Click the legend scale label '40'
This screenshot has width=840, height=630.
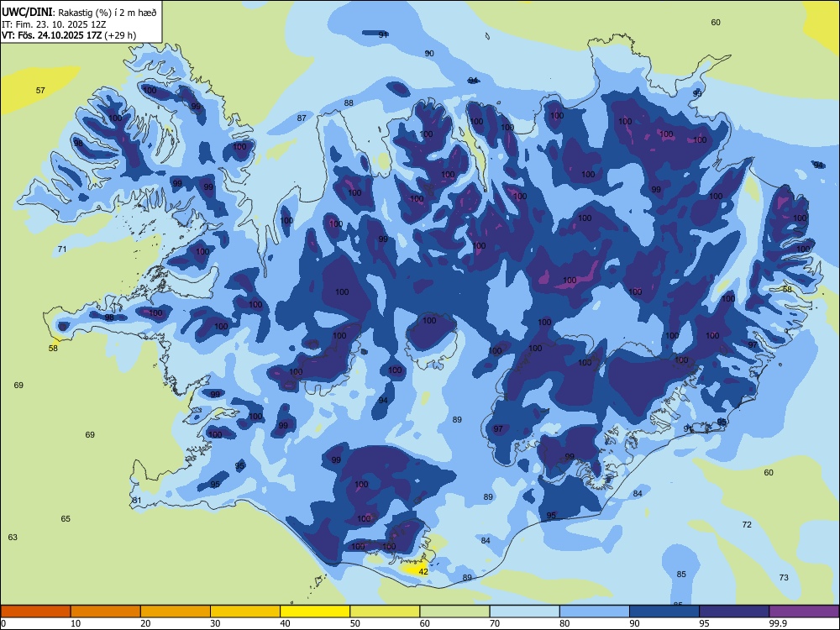point(285,623)
